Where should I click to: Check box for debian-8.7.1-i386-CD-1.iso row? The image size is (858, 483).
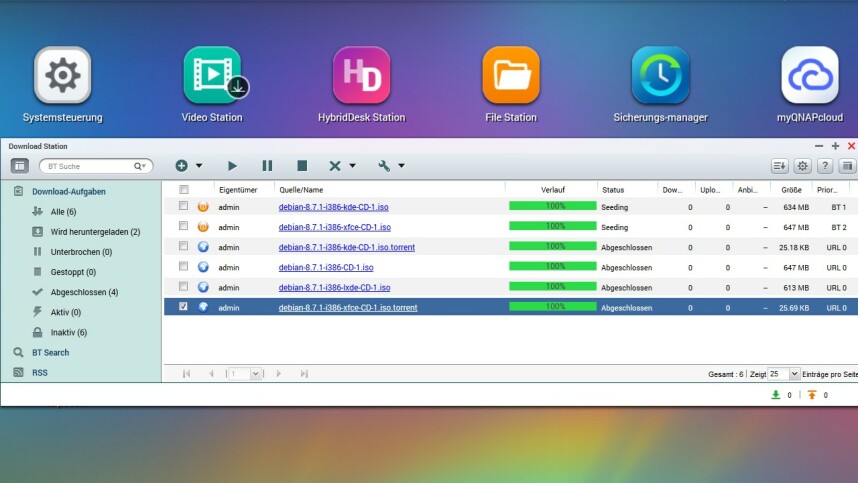pyautogui.click(x=183, y=266)
